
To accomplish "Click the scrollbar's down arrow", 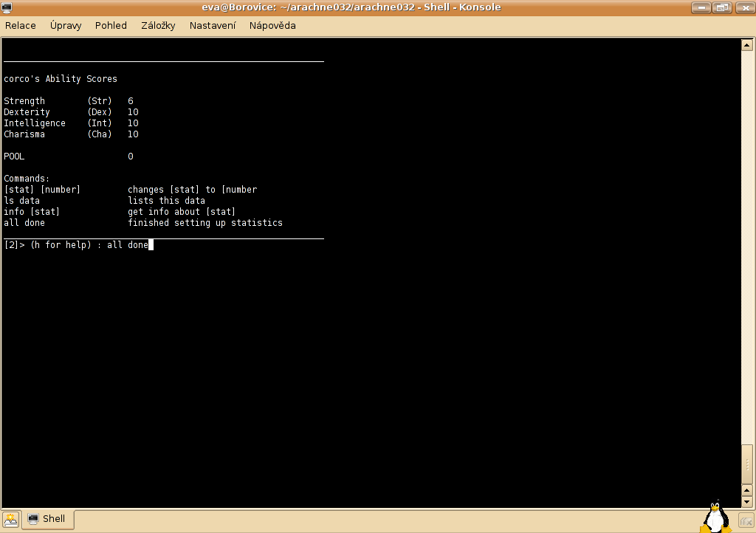I will pos(746,501).
